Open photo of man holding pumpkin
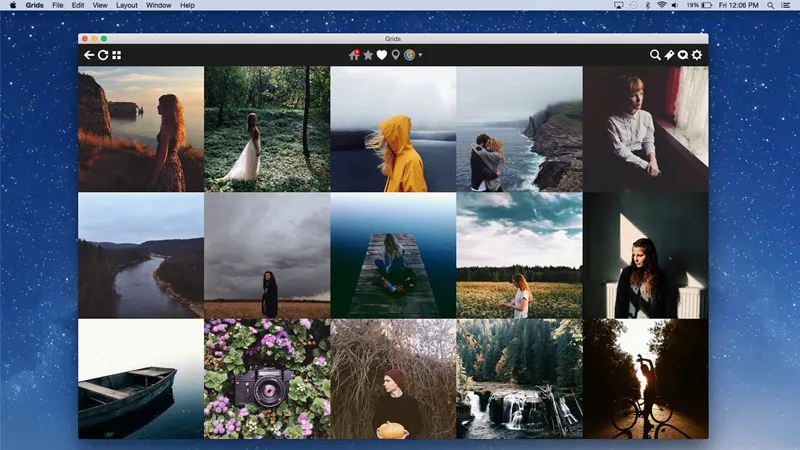Viewport: 800px width, 450px height. click(393, 379)
